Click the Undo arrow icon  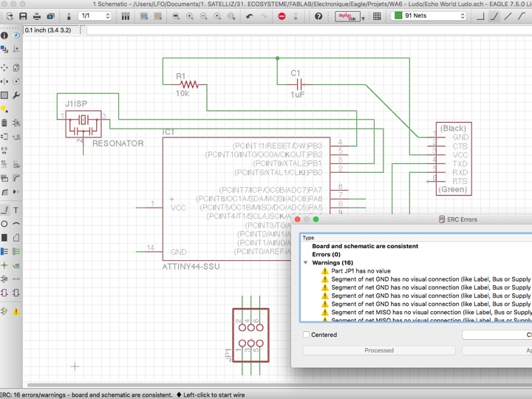click(249, 16)
